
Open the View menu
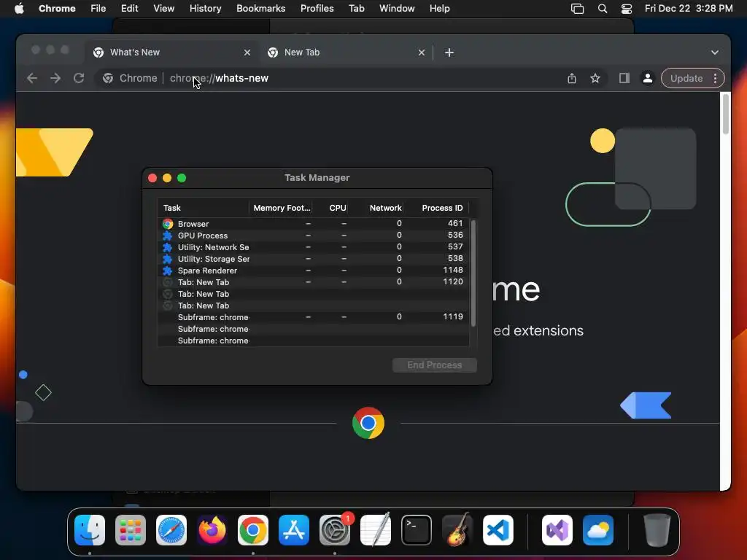tap(163, 9)
